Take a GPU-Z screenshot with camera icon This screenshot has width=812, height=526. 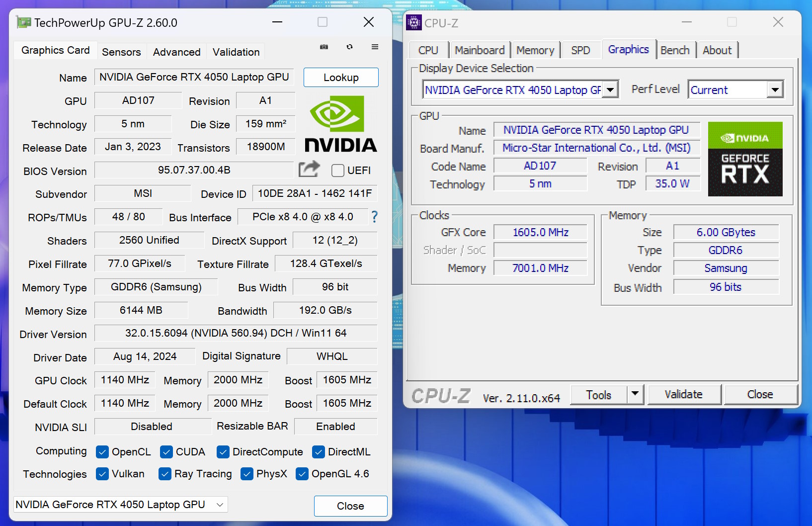[x=324, y=47]
